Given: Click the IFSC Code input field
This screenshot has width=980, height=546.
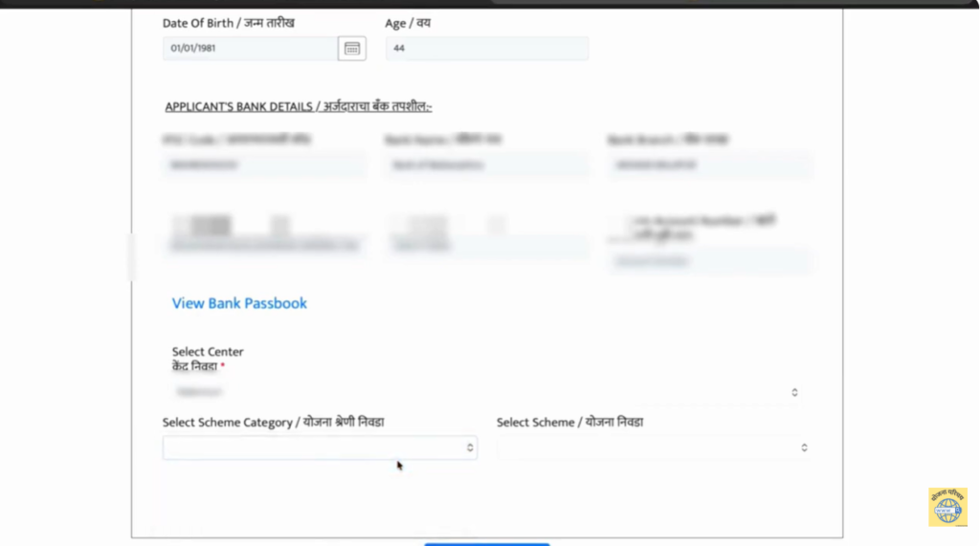Looking at the screenshot, I should pyautogui.click(x=264, y=164).
